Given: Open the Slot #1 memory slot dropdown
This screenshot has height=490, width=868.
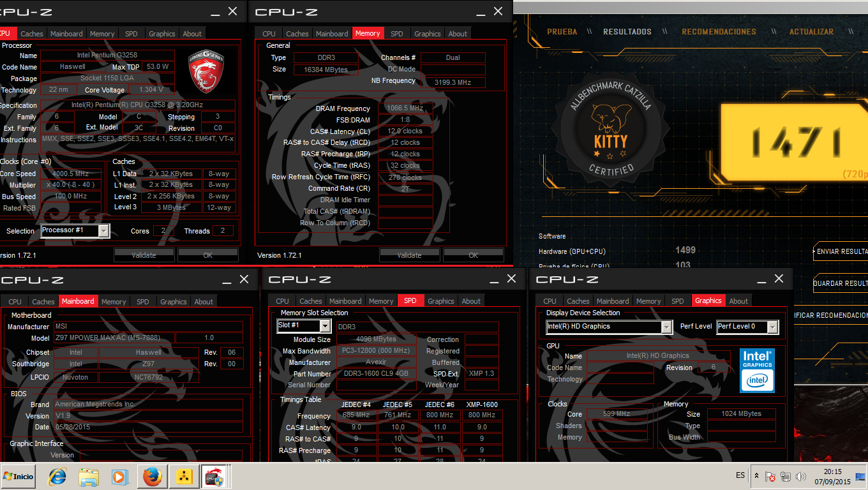Looking at the screenshot, I should click(x=304, y=325).
